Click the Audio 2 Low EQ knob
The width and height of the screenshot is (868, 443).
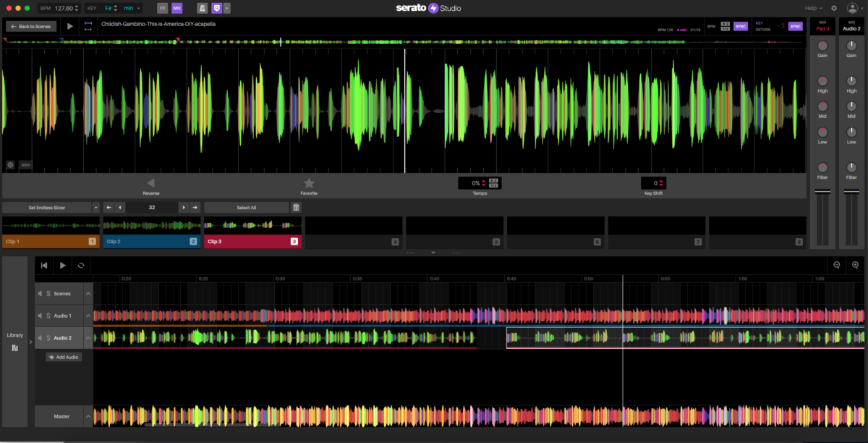851,132
